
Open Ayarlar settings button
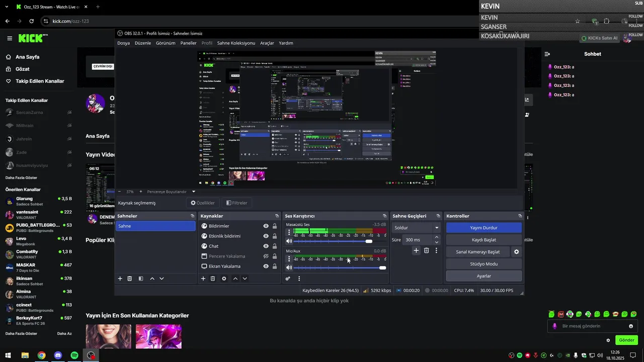point(484,276)
